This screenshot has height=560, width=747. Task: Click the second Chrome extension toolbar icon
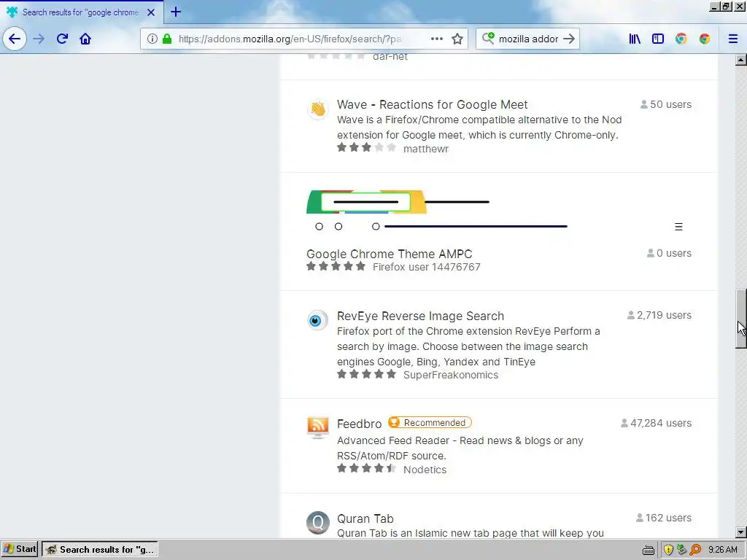pyautogui.click(x=705, y=39)
